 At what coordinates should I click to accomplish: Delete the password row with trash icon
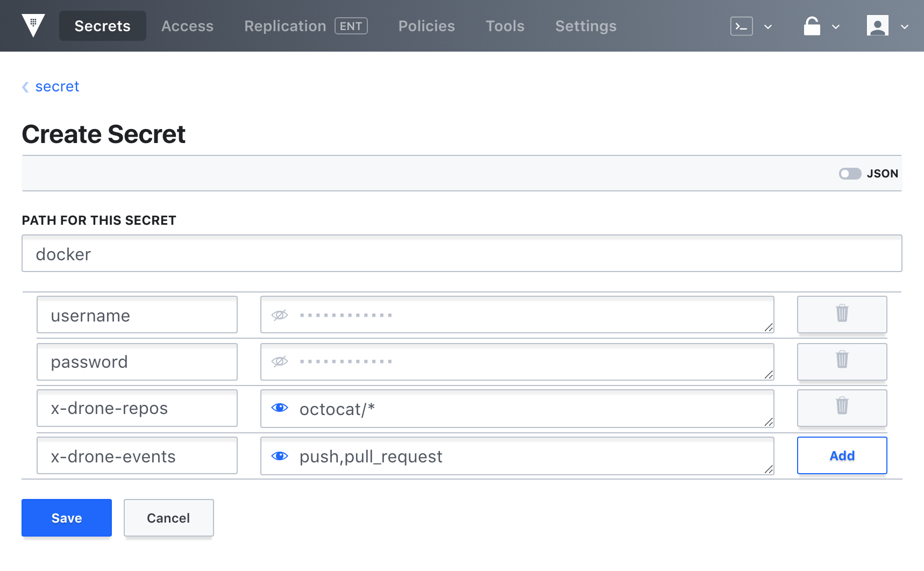tap(842, 361)
